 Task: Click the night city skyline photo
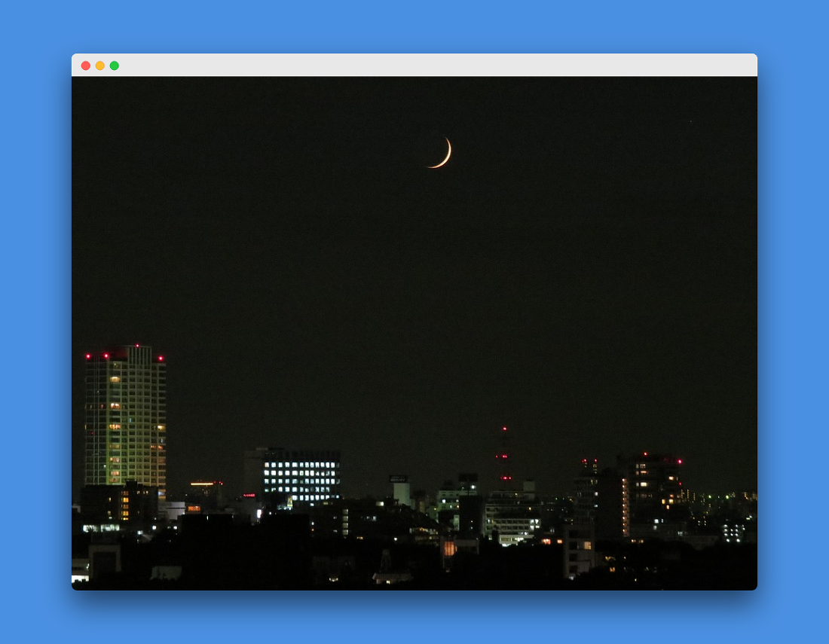click(414, 334)
